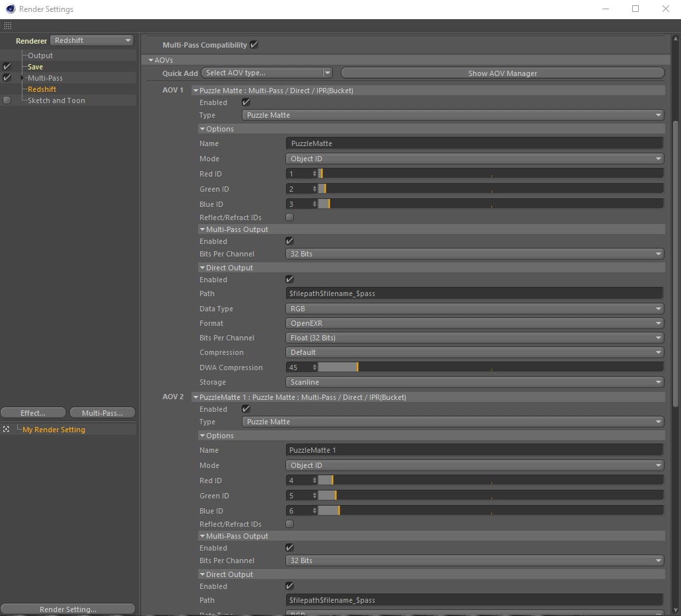The image size is (681, 616).
Task: Click the Show AOV Manager button
Action: tap(502, 73)
